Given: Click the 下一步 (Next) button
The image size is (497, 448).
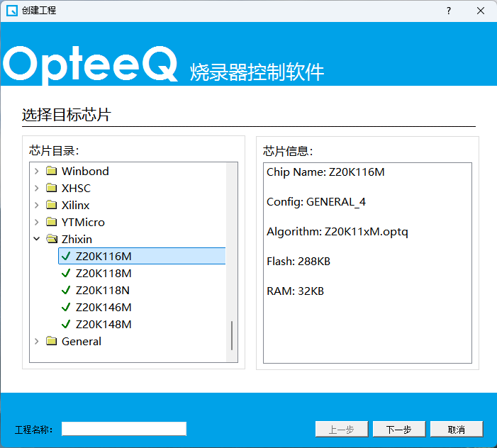Looking at the screenshot, I should (x=398, y=430).
